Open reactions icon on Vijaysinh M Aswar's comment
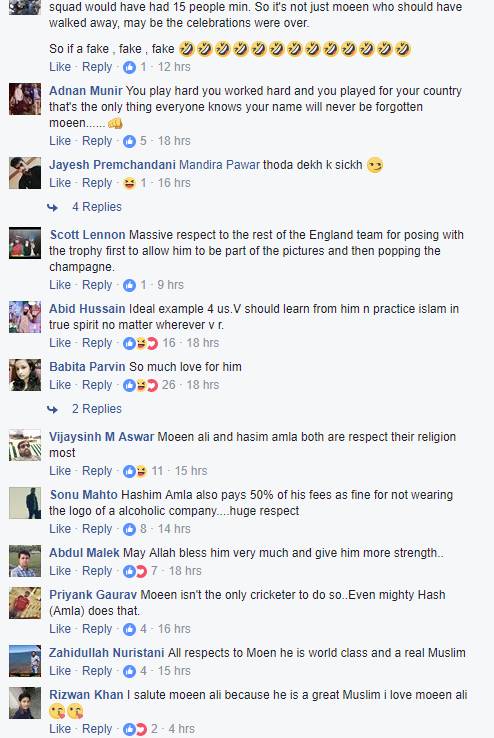494x738 pixels. [135, 471]
